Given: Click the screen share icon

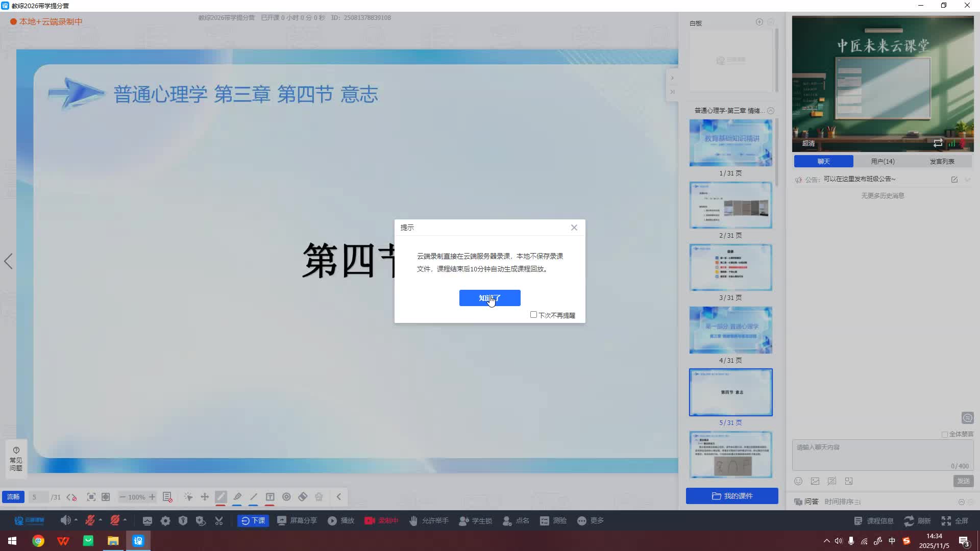Looking at the screenshot, I should [x=282, y=520].
